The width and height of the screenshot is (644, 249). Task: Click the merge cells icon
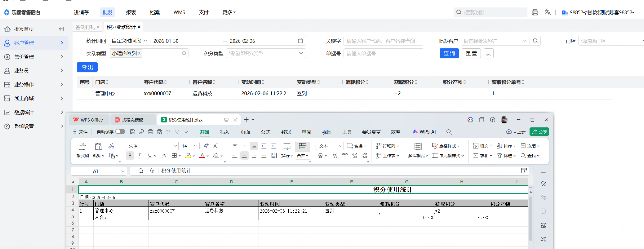(x=302, y=146)
